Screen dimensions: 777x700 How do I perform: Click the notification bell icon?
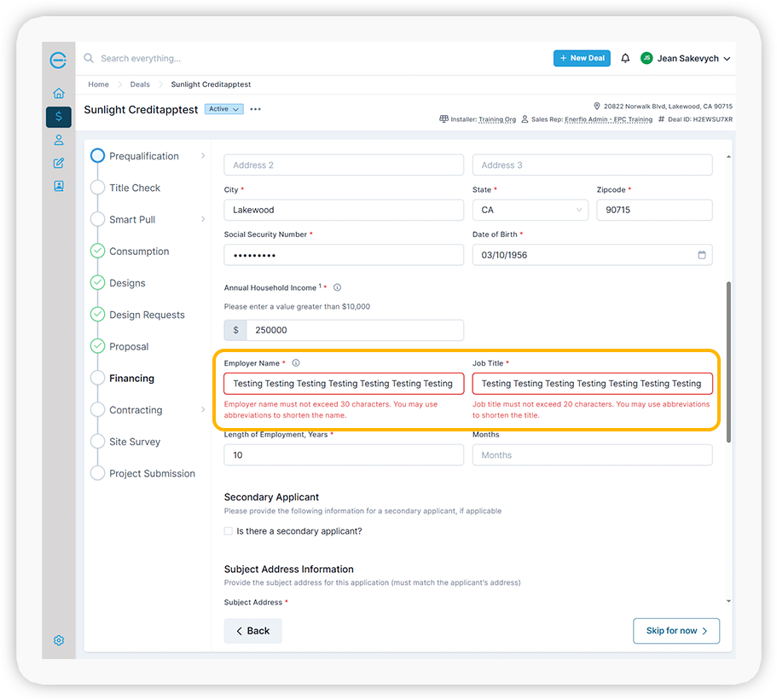625,58
